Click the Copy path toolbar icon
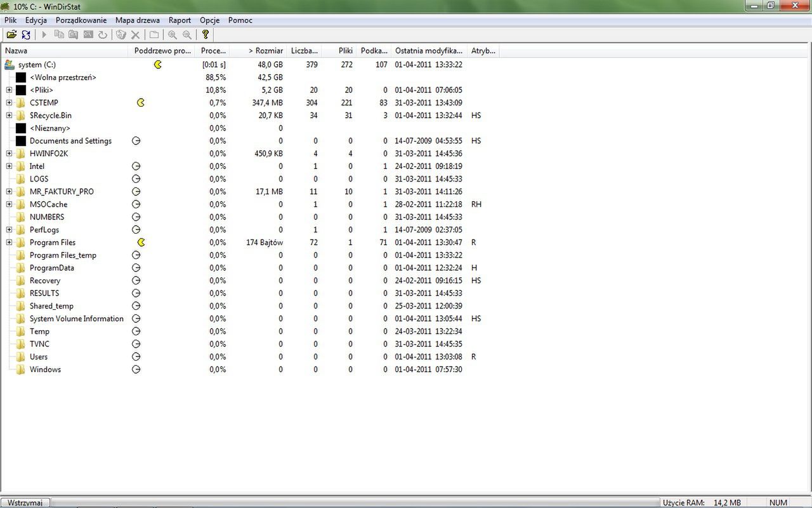 click(x=59, y=35)
